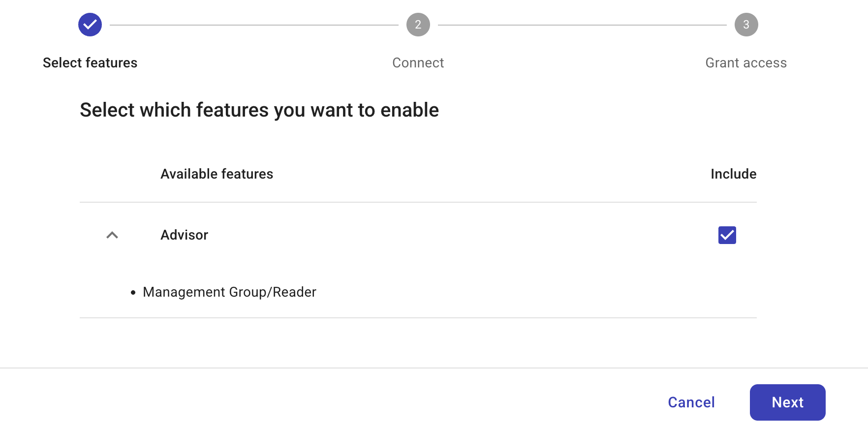Click the upward chevron icon beside Advisor

tap(112, 235)
